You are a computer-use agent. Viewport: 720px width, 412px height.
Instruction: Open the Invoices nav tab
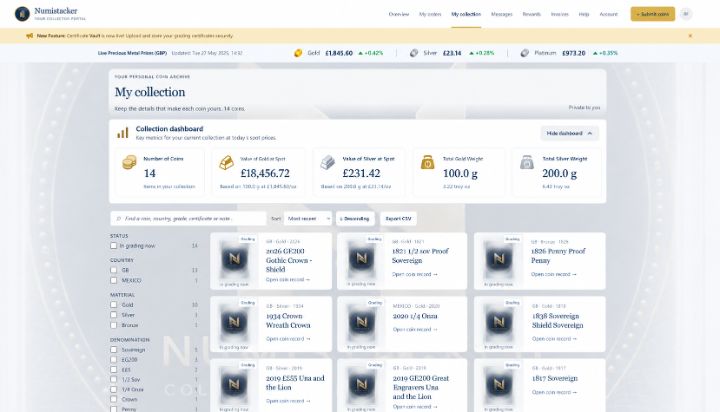[559, 14]
